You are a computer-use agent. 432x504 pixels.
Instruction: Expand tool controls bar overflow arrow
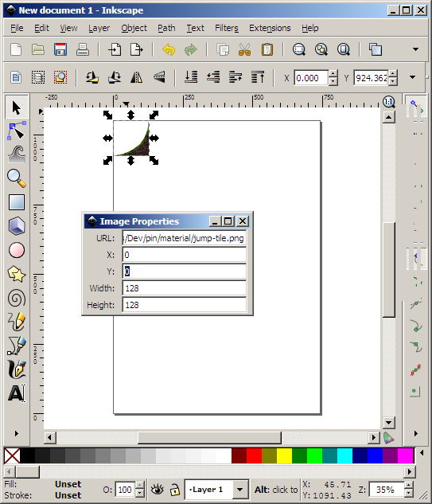[x=413, y=77]
